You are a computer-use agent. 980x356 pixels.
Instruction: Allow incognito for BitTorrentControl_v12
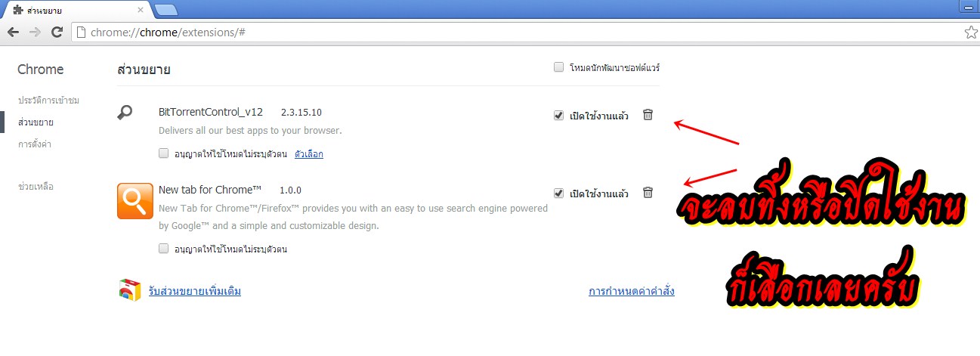point(163,153)
